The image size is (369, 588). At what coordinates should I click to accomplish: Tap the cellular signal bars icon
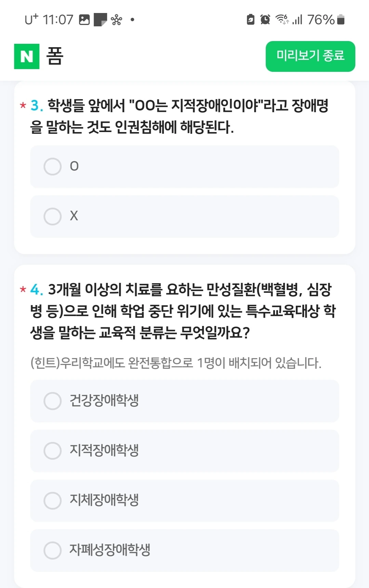point(298,19)
